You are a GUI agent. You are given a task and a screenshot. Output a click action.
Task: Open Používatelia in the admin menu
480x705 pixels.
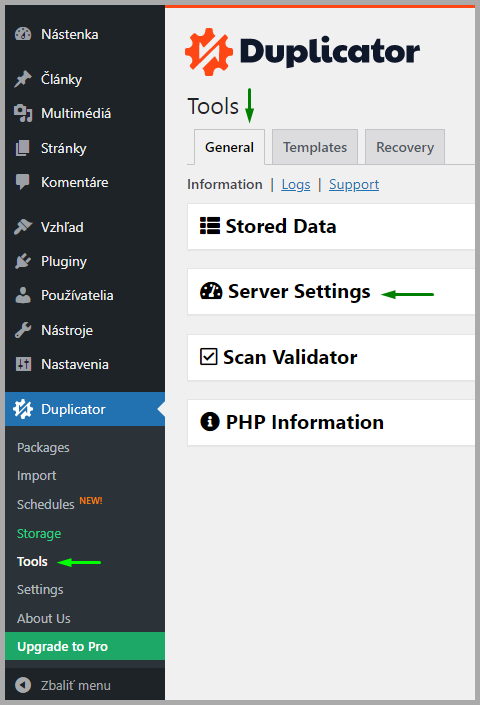[x=85, y=295]
